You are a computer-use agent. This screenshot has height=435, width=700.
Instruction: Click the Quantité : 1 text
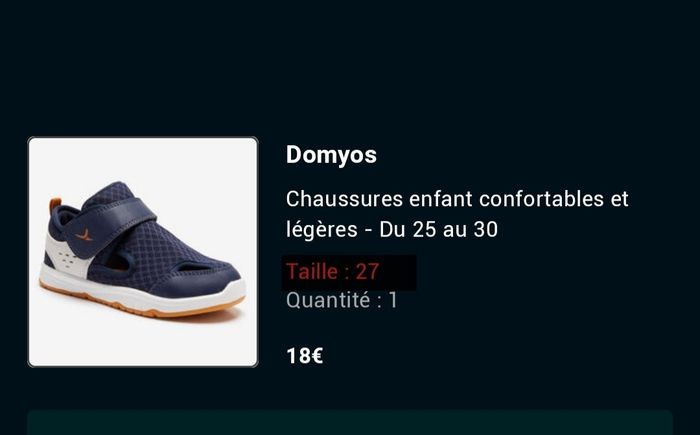pos(342,300)
